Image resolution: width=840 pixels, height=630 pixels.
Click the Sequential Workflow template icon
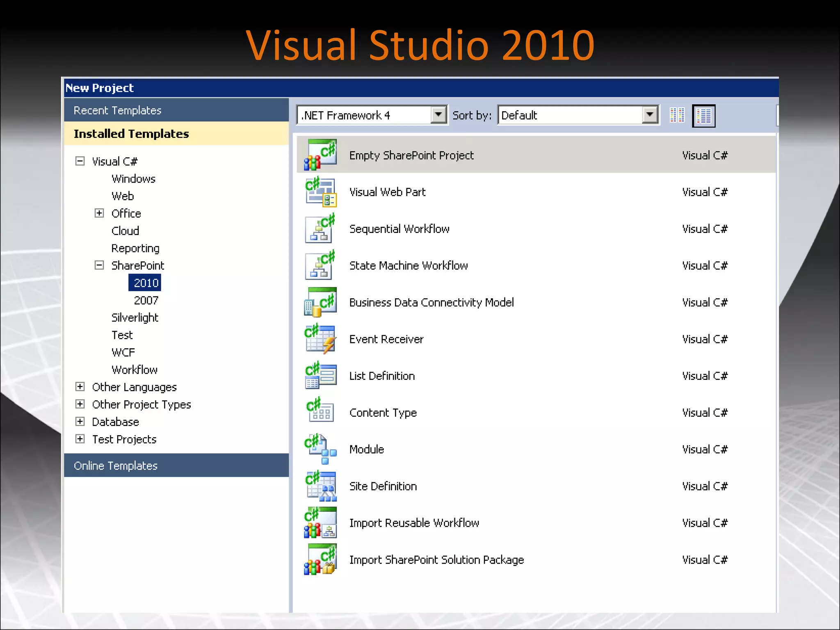(320, 228)
